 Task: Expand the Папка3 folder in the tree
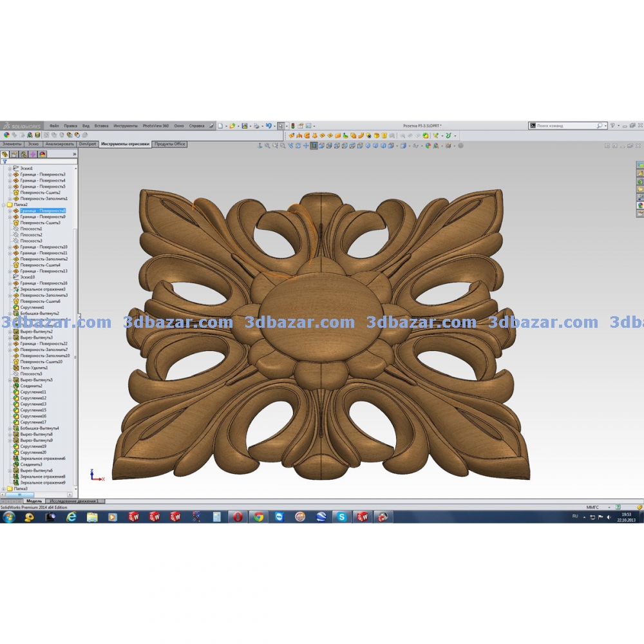tap(4, 489)
